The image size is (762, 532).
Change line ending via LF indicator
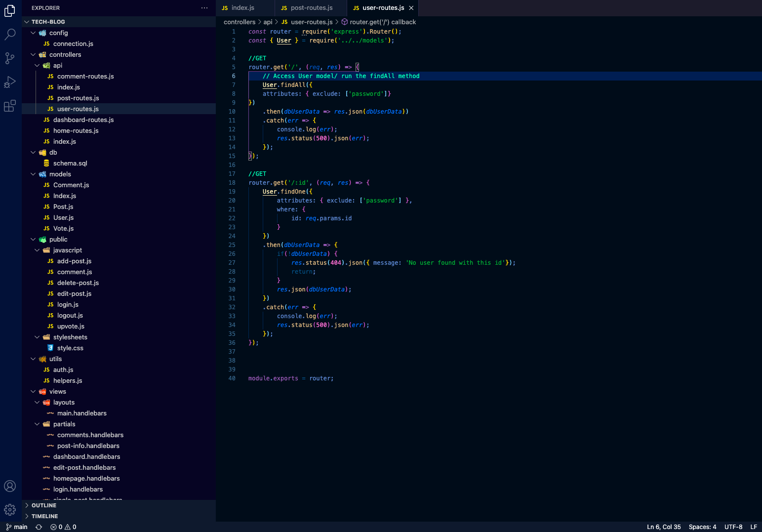click(x=754, y=527)
